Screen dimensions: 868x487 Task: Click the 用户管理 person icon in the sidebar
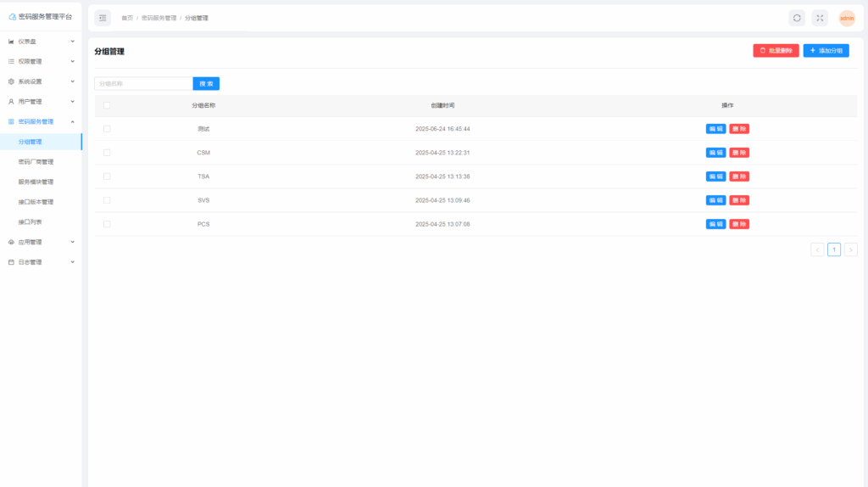pos(11,102)
